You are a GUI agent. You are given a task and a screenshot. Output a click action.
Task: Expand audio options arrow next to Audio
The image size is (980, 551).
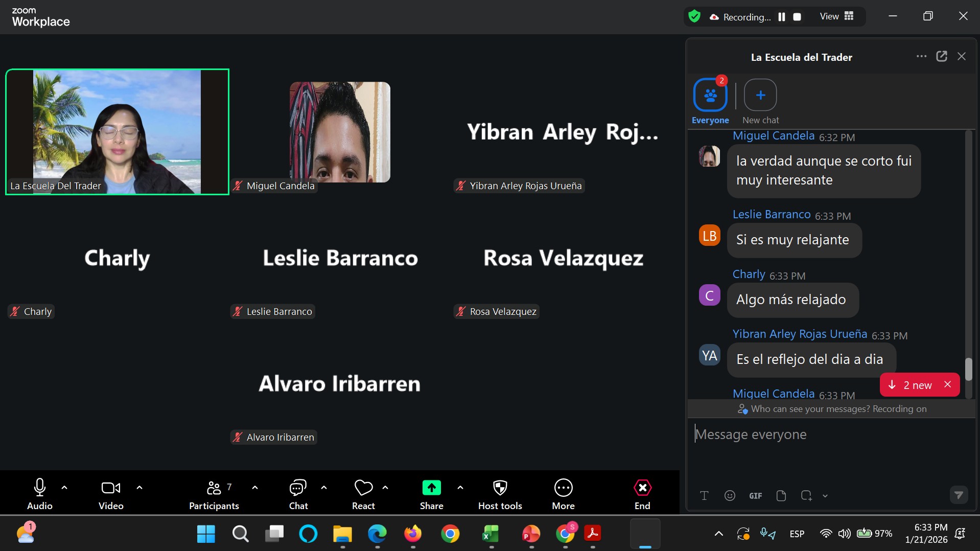[x=64, y=488]
